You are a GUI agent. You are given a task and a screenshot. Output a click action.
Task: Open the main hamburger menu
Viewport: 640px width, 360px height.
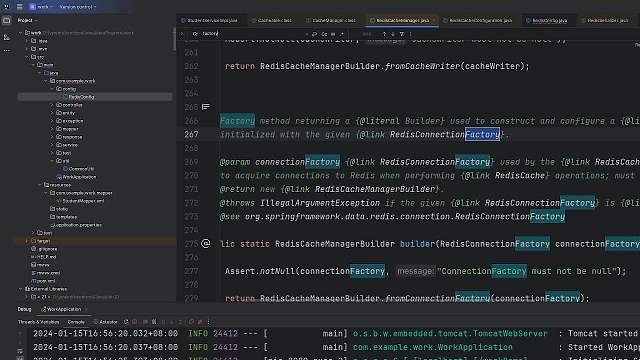pos(19,7)
